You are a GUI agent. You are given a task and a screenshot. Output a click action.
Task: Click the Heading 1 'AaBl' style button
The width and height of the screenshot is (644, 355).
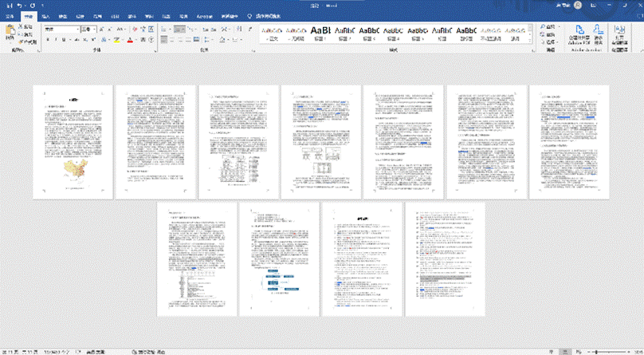(320, 32)
